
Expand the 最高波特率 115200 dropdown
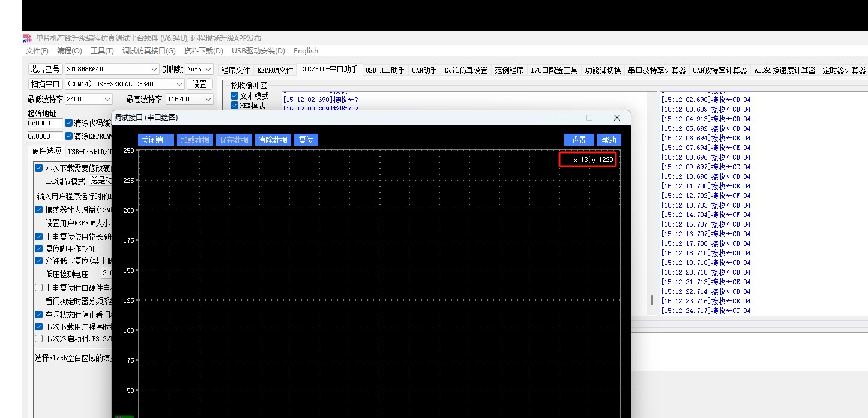pos(208,99)
